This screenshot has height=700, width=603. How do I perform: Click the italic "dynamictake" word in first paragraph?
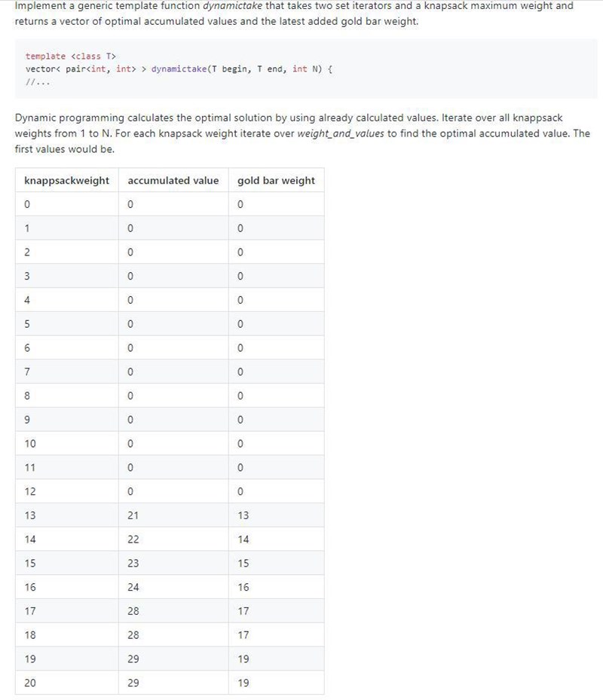(x=232, y=6)
